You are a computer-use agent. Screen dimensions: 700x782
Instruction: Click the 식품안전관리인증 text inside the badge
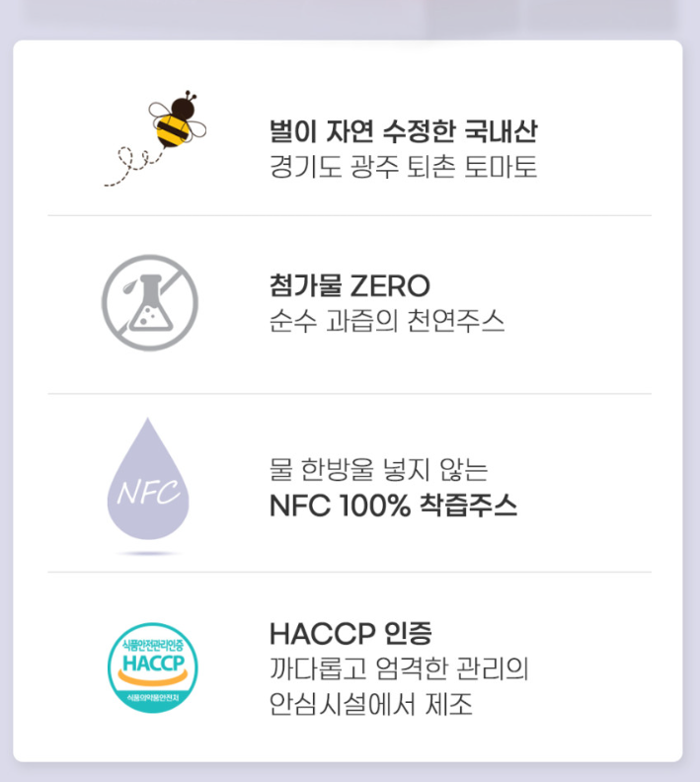153,645
